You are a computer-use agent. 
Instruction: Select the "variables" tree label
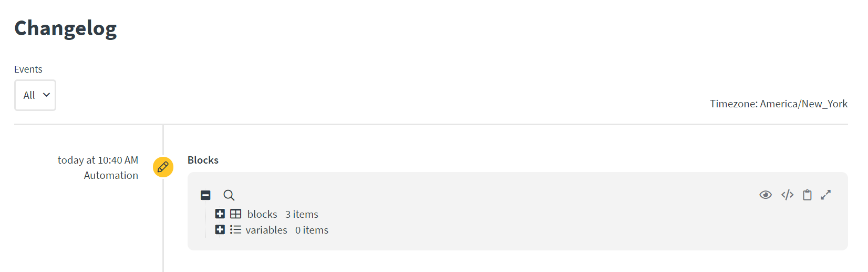(266, 230)
